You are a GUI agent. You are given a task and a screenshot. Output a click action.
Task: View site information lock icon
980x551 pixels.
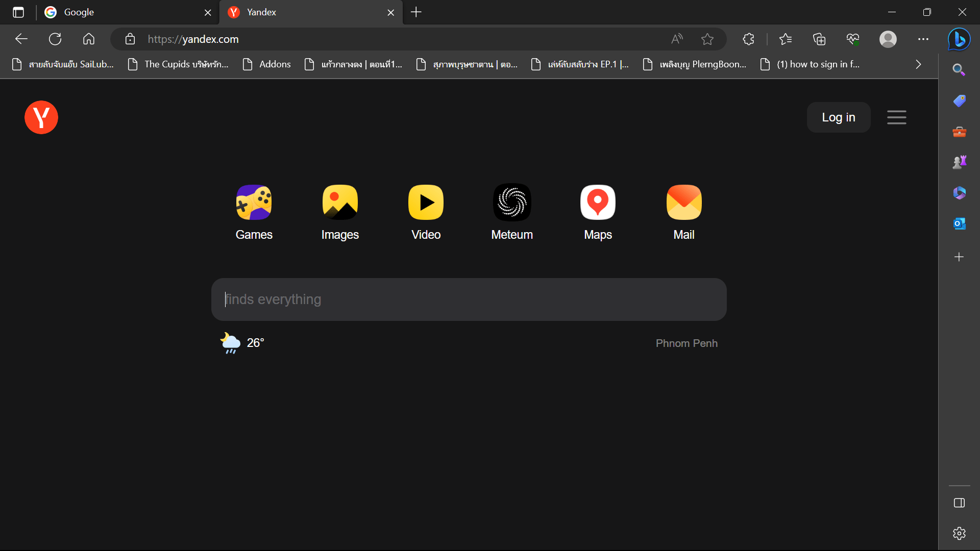[130, 39]
